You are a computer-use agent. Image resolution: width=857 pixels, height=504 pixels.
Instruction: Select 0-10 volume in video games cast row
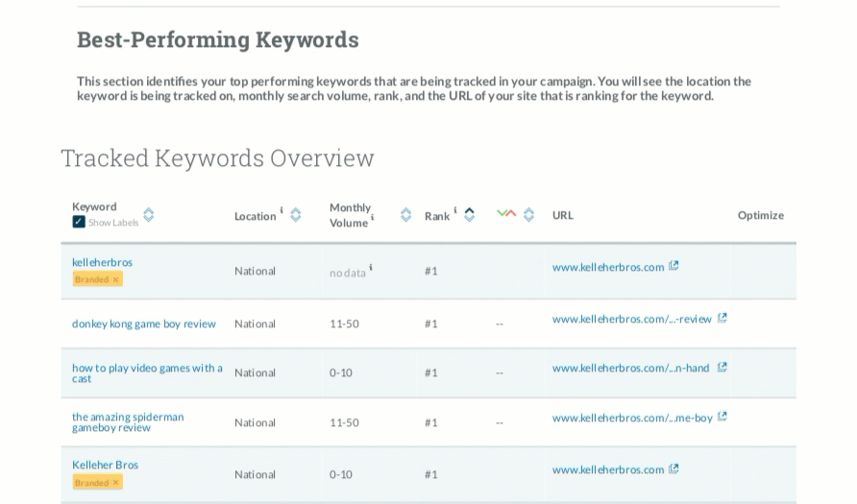pos(340,372)
